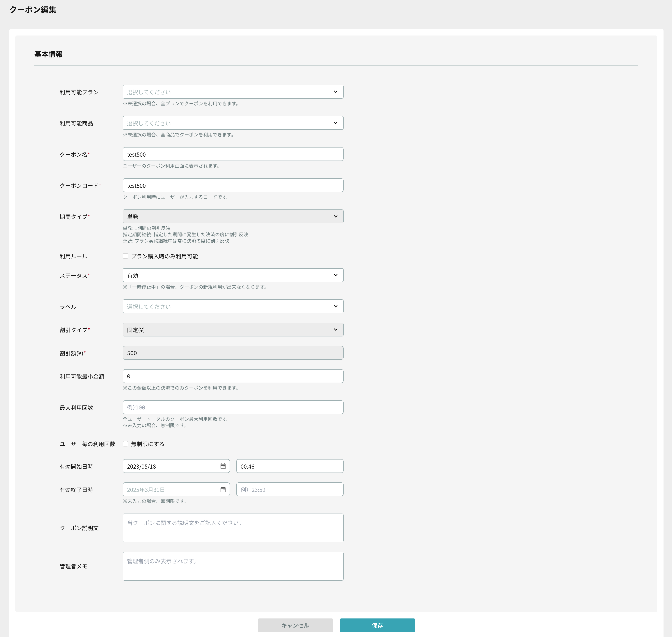Viewport: 672px width, 637px height.
Task: Expand the 期間タイプ dropdown showing 単発
Action: pyautogui.click(x=233, y=216)
